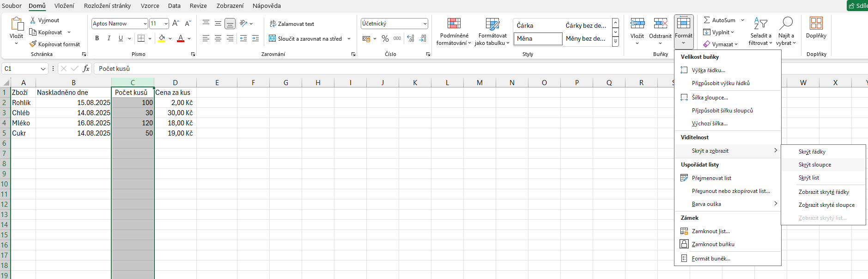Increase font size with the larger A icon
The height and width of the screenshot is (279, 868).
(x=176, y=23)
